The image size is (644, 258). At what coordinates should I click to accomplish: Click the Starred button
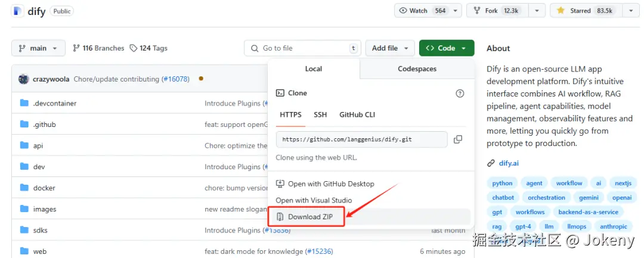point(587,11)
